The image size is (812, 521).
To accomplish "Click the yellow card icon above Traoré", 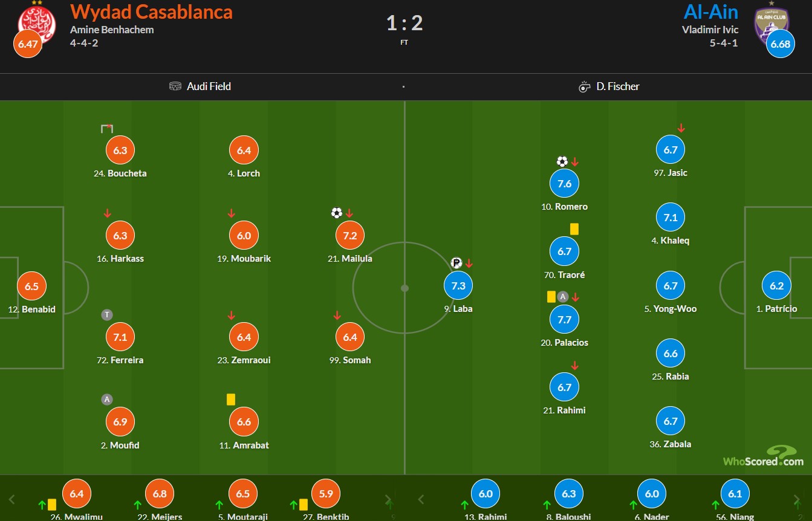I will tap(574, 229).
